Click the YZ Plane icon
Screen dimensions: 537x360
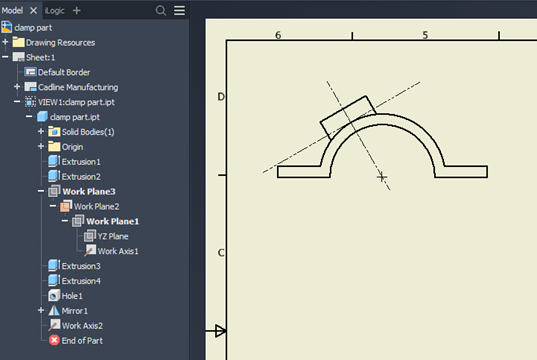[90, 236]
